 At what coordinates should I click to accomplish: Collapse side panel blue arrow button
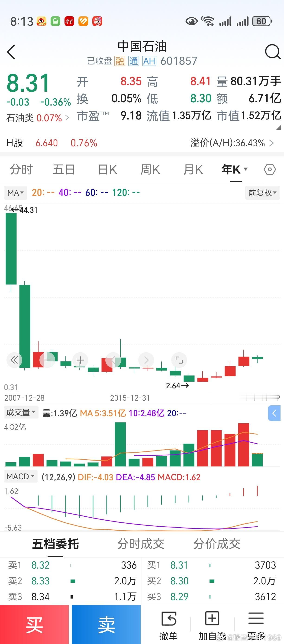(274, 413)
